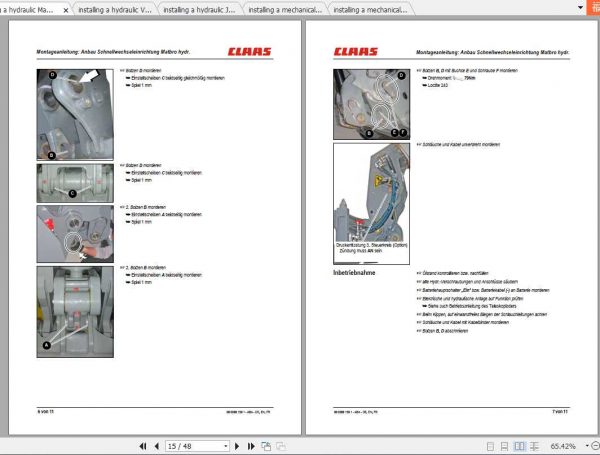Go to the first page
This screenshot has height=455, width=600.
[143, 446]
